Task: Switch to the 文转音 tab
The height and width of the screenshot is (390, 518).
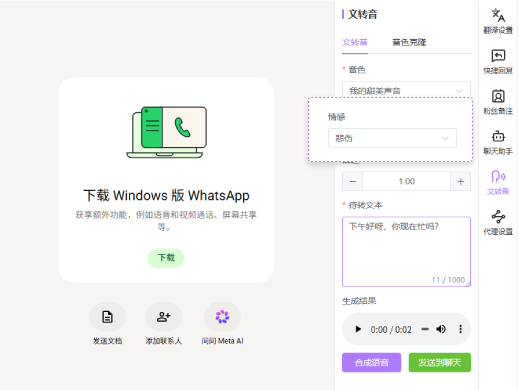Action: (355, 42)
